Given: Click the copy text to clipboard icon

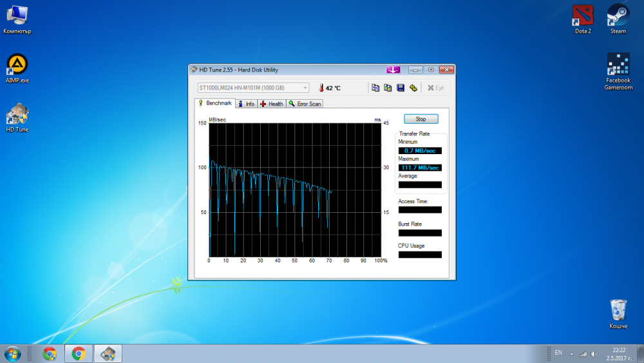Looking at the screenshot, I should (x=375, y=88).
